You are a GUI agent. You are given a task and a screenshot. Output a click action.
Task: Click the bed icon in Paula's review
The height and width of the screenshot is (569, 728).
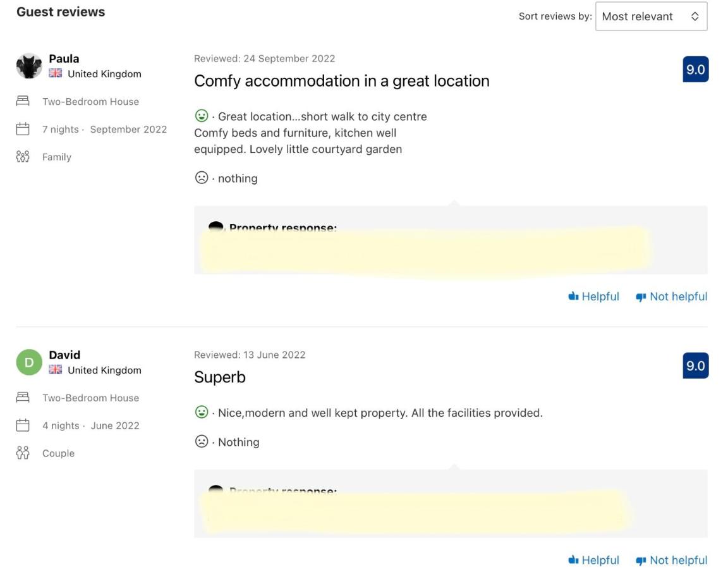(23, 101)
